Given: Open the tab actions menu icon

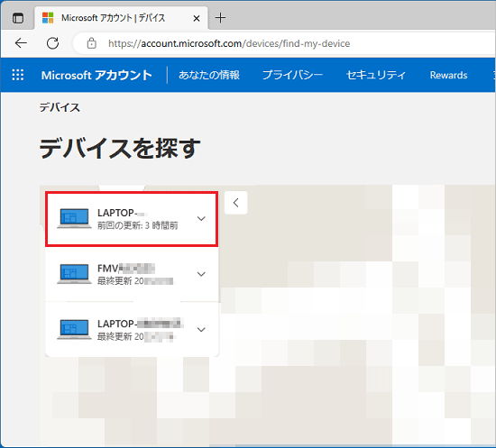Looking at the screenshot, I should click(18, 18).
